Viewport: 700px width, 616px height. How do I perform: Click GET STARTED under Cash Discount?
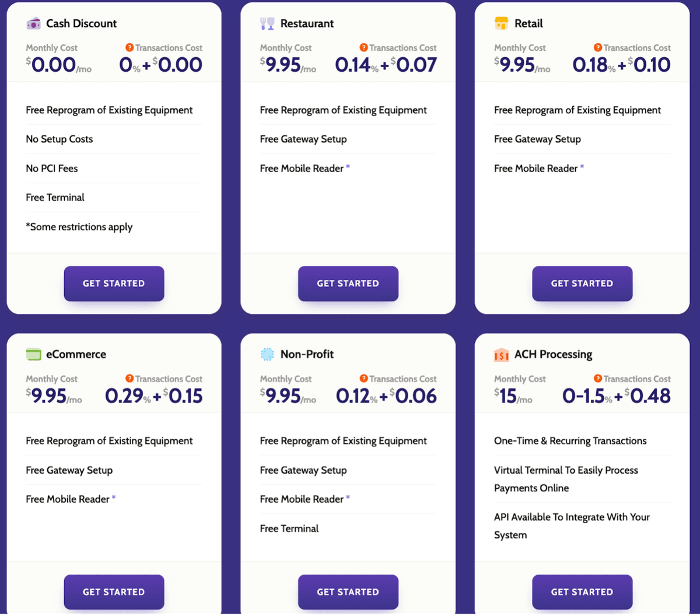pos(114,283)
